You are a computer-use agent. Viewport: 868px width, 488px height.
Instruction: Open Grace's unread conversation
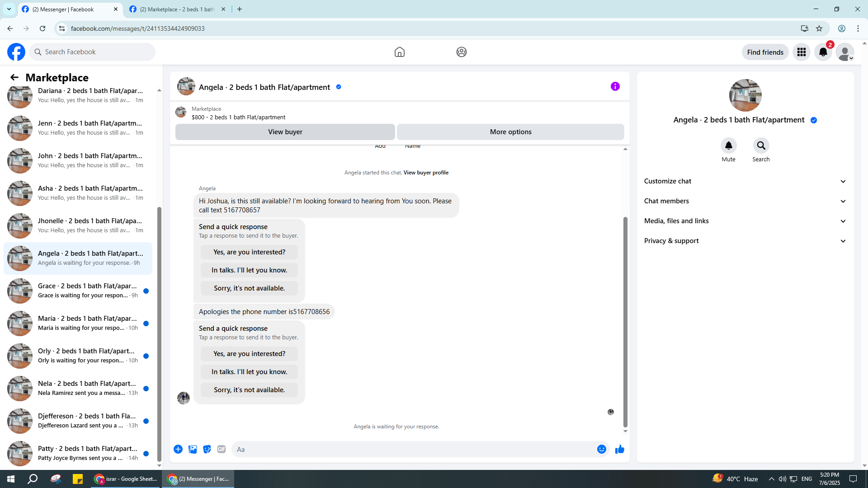[78, 291]
